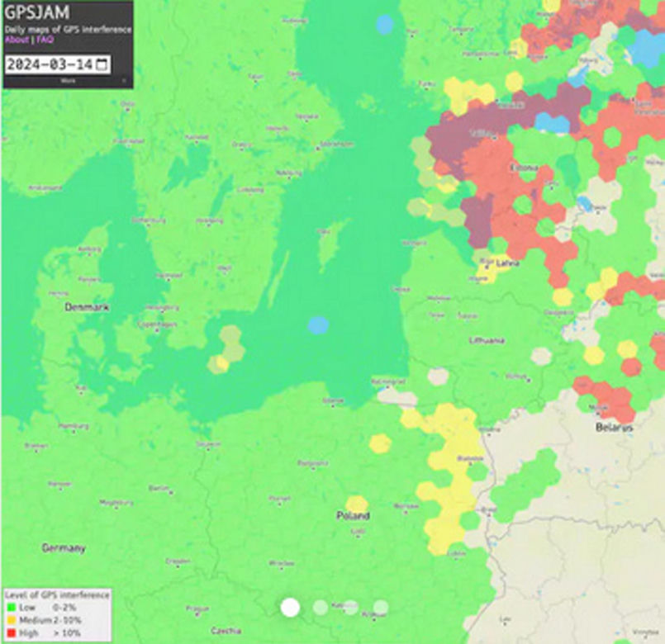This screenshot has width=665, height=644.
Task: Click the yellow Medium interference legend swatch
Action: pyautogui.click(x=12, y=620)
